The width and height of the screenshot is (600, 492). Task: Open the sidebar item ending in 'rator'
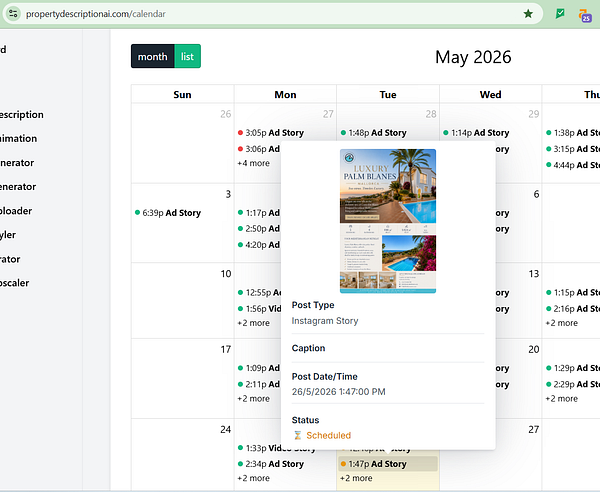[10, 259]
